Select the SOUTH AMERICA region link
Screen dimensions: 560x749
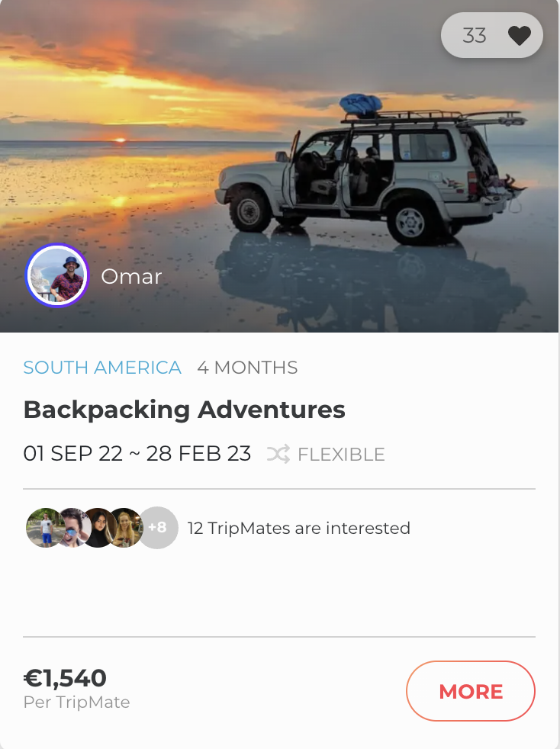point(102,368)
